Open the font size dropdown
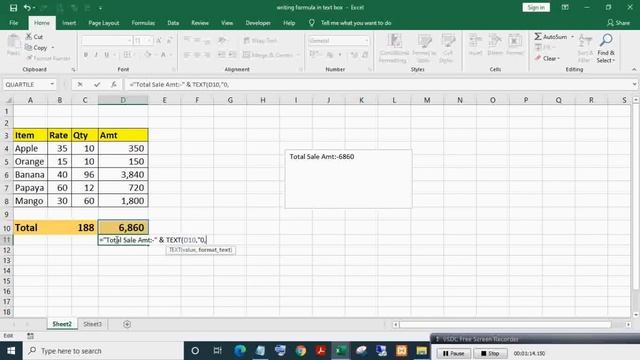 [149, 41]
